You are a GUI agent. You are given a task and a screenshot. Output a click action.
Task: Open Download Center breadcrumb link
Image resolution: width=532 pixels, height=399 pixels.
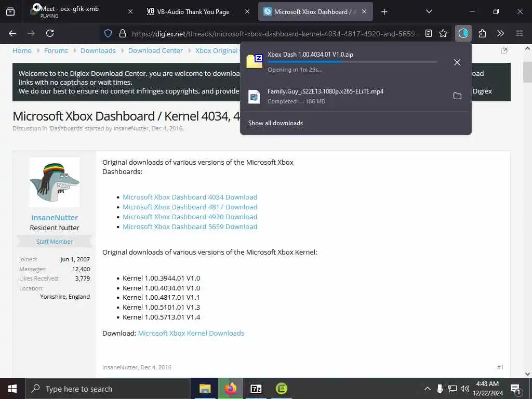155,50
